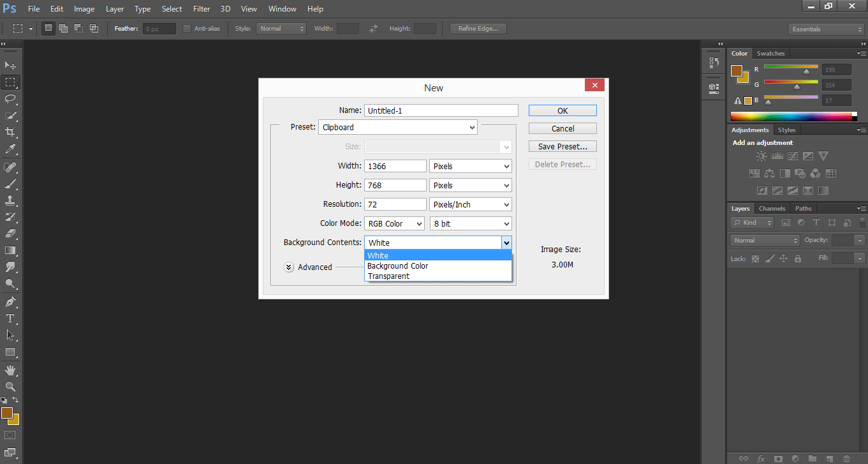Open the Color Mode dropdown
The height and width of the screenshot is (464, 868).
pyautogui.click(x=394, y=223)
